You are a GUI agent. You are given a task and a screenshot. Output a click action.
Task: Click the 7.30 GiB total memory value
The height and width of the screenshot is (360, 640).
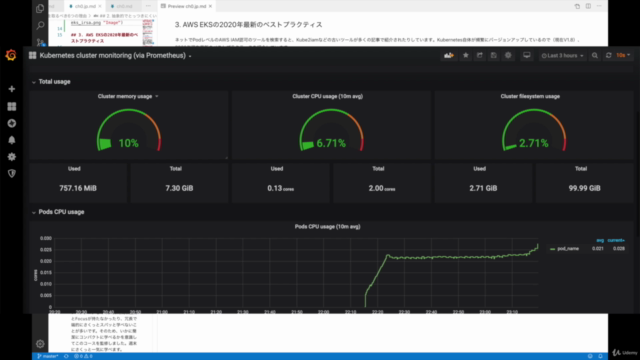pos(179,188)
